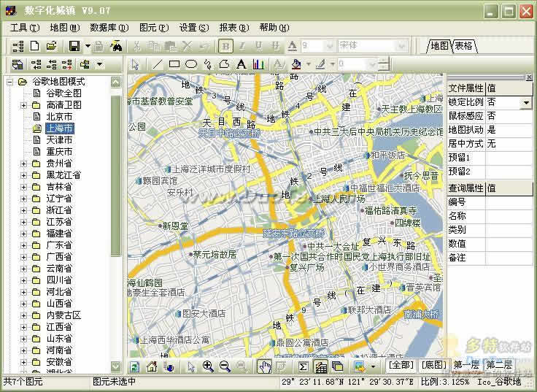Screen dimensions: 537x392
Task: Click the tree save icon in left toolbar
Action: point(17,64)
